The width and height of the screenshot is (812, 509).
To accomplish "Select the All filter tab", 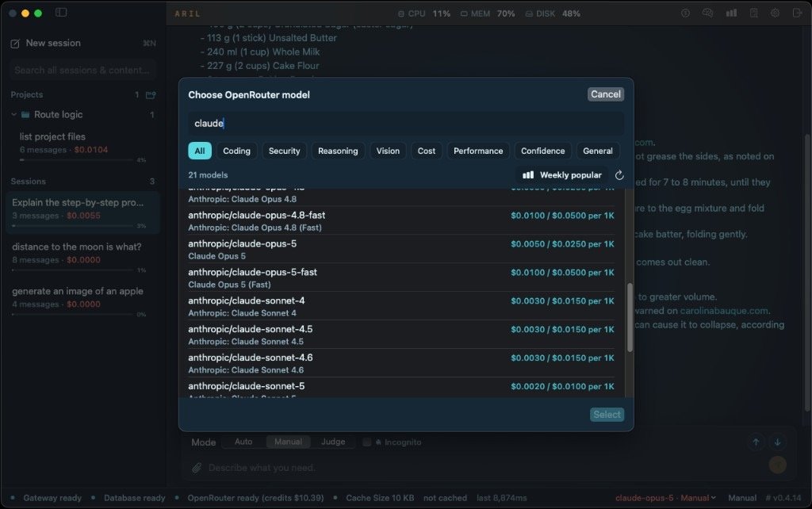I will point(200,151).
